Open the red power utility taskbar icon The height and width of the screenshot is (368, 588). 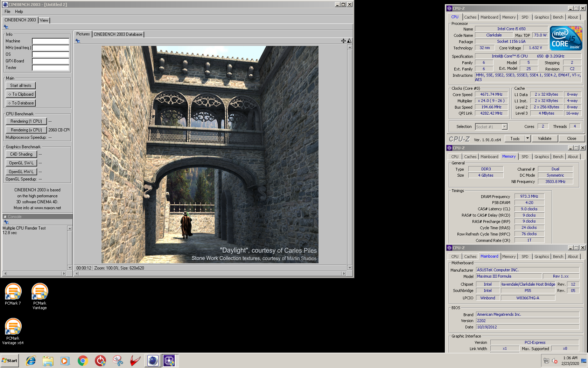(100, 361)
